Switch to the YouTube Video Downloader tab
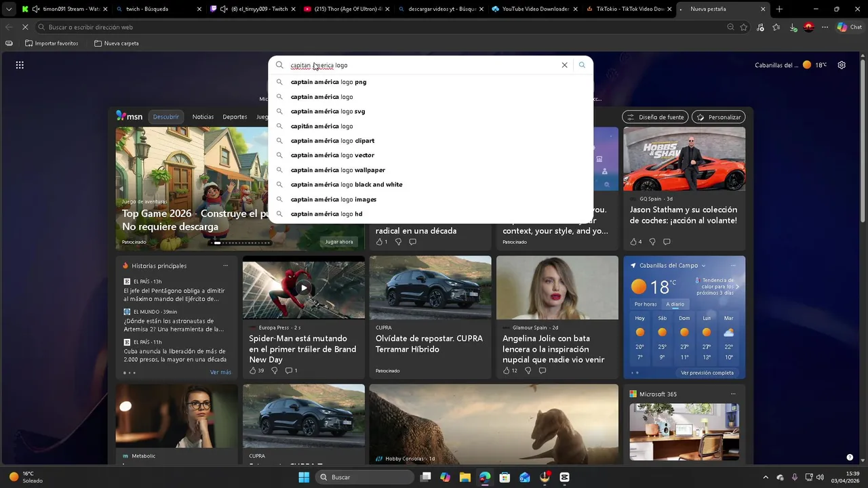Viewport: 868px width, 488px height. [x=533, y=9]
